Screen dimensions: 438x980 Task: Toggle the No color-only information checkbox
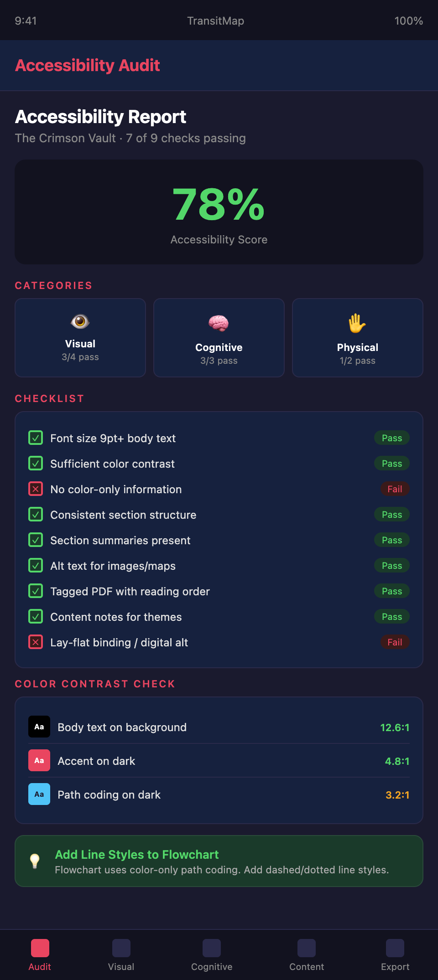click(x=36, y=489)
